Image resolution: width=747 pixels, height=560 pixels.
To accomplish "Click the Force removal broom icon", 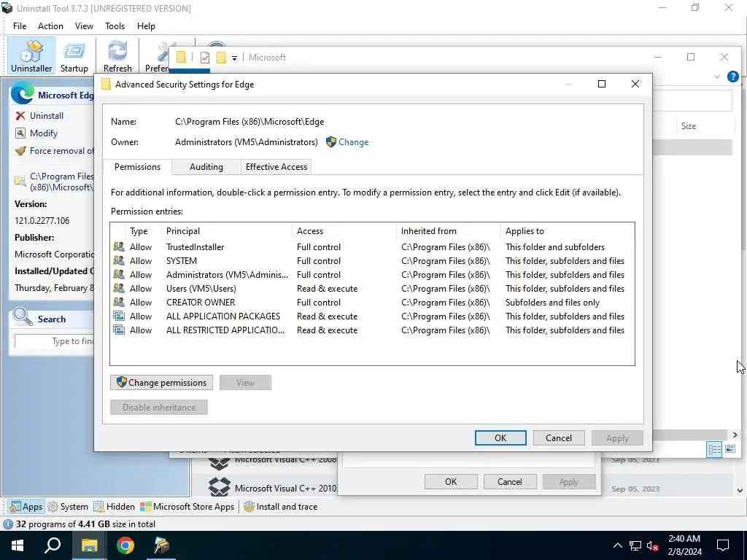I will 20,151.
